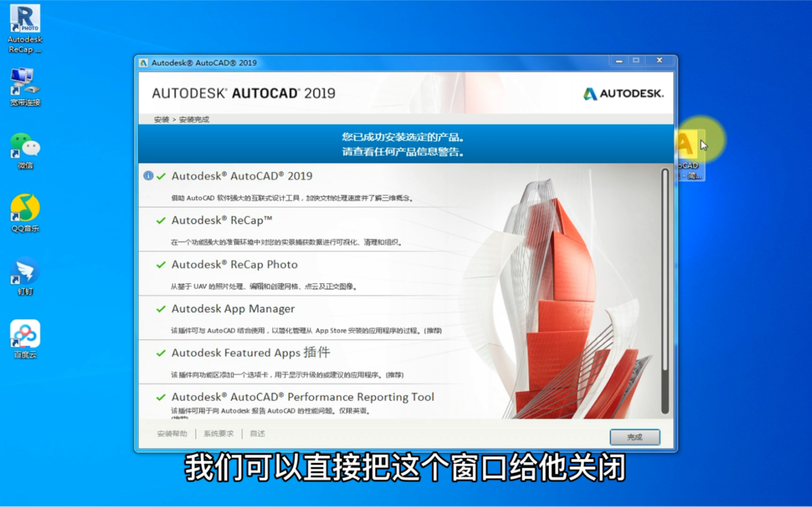The width and height of the screenshot is (812, 507).
Task: Open the Autodesk ReCap Photo desktop shortcut
Action: (25, 29)
